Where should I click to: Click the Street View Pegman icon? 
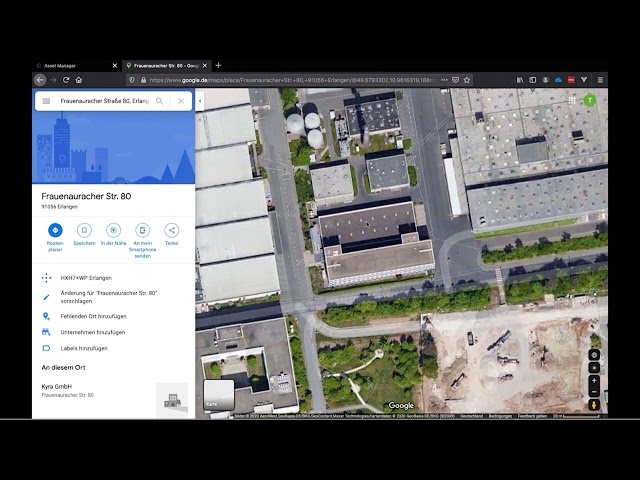click(594, 404)
